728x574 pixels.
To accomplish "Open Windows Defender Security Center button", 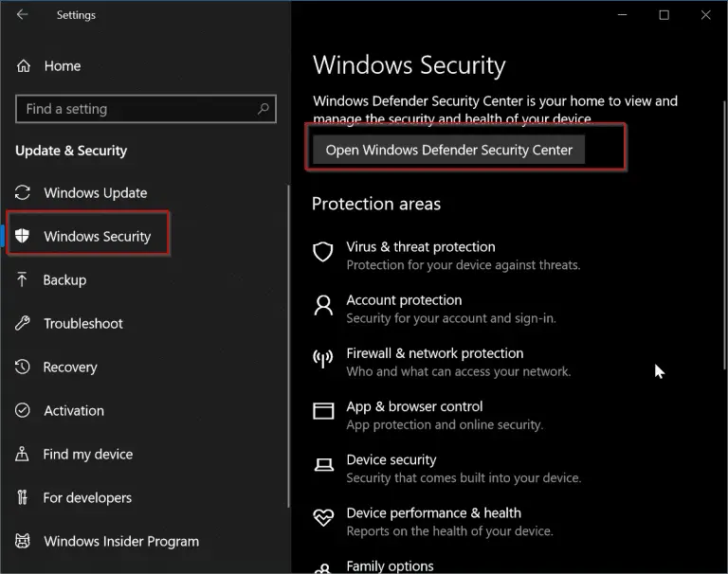I will (448, 150).
